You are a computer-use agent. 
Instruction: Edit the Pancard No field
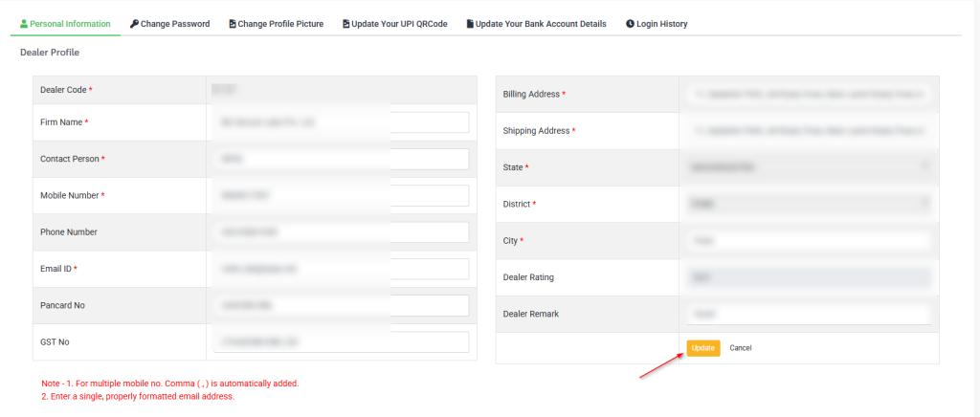point(342,305)
